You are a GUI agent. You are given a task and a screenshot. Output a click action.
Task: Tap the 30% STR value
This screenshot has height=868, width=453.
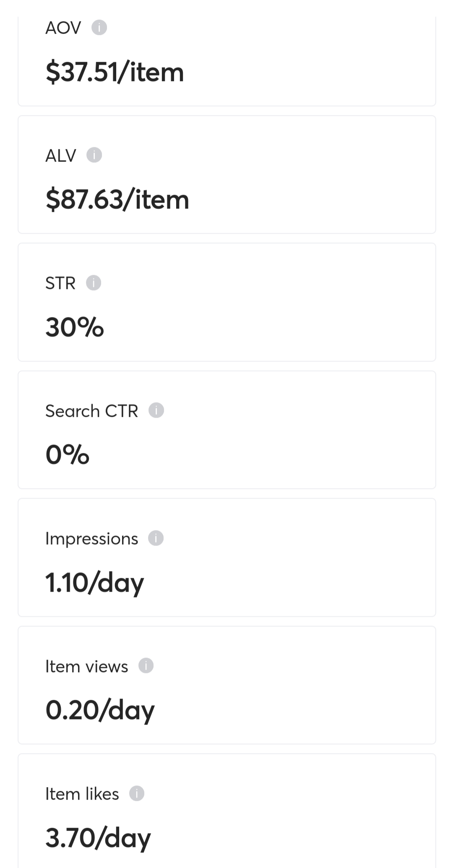pyautogui.click(x=75, y=327)
